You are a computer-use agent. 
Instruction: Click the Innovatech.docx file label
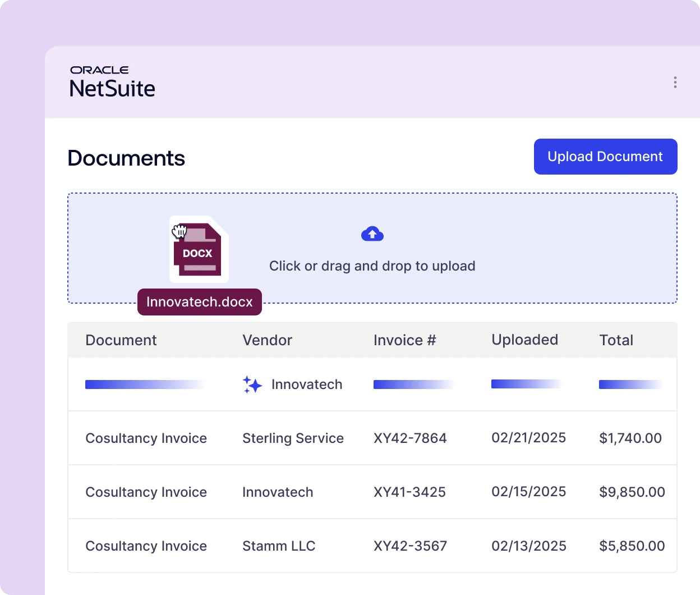click(x=200, y=302)
